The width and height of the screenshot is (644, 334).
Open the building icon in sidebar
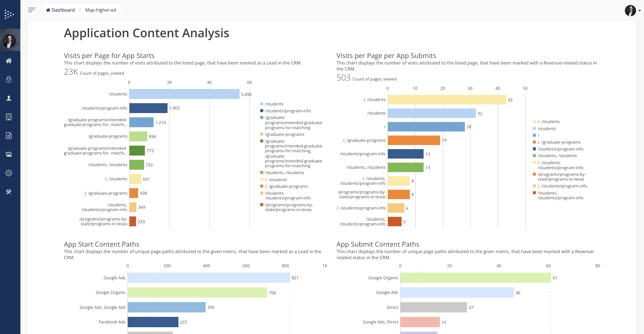tap(9, 117)
